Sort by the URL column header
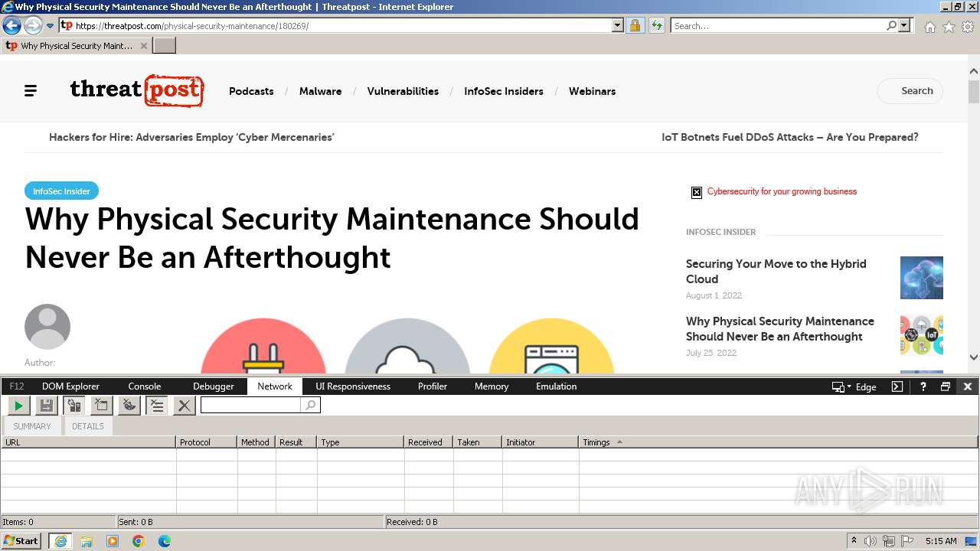The width and height of the screenshot is (980, 551). coord(88,442)
